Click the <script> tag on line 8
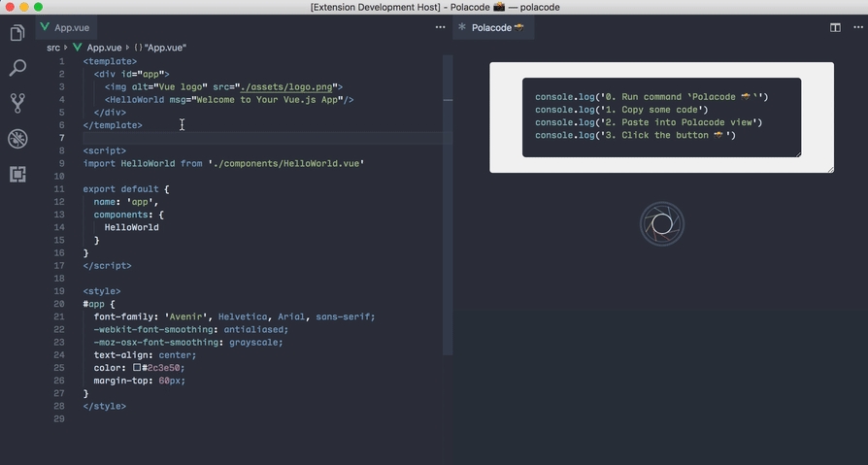Image resolution: width=868 pixels, height=465 pixels. (105, 150)
